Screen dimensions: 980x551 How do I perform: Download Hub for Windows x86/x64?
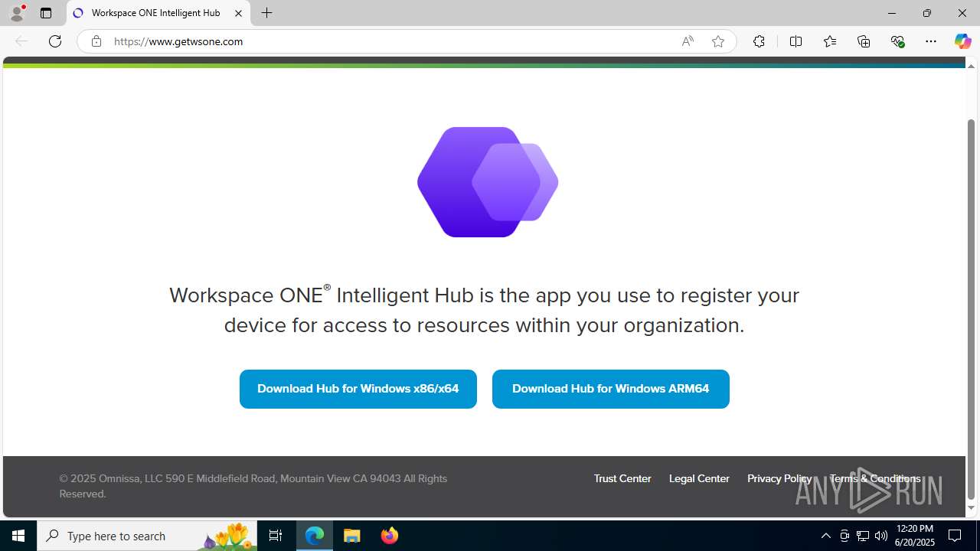[x=358, y=389]
